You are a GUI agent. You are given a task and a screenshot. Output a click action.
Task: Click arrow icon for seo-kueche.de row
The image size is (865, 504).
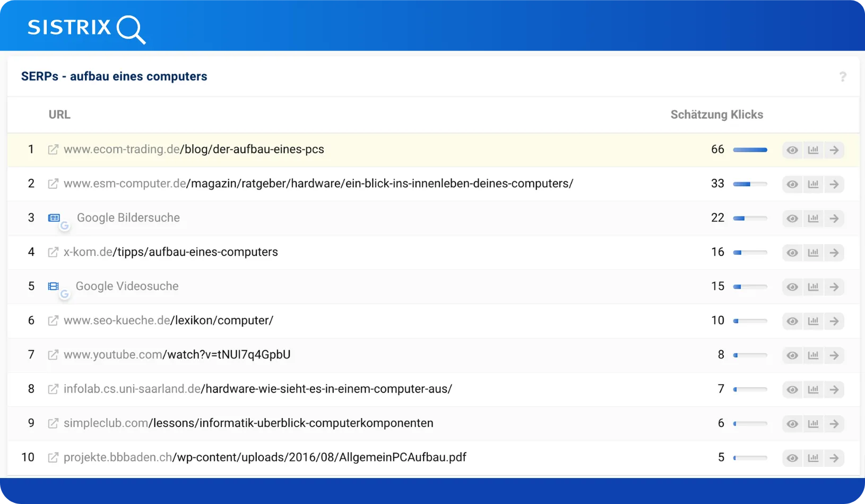[834, 321]
